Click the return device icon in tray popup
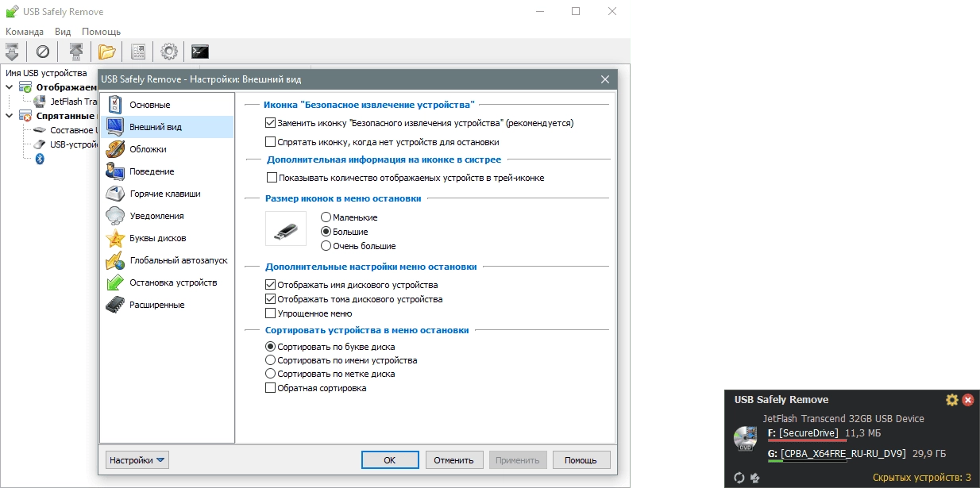 tap(754, 477)
